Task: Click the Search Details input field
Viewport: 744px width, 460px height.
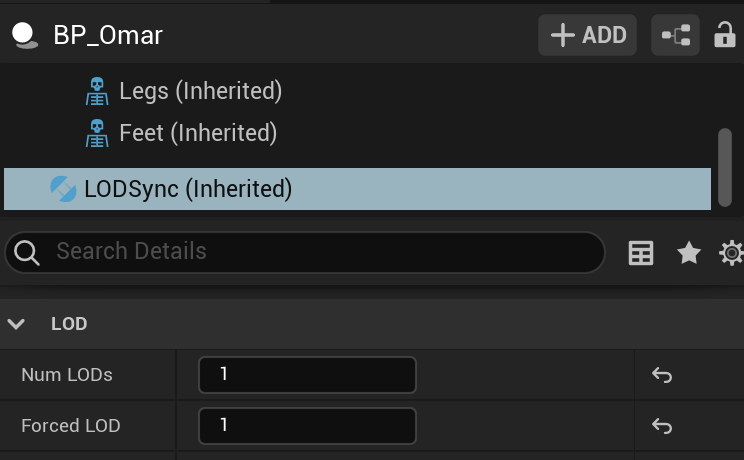Action: pyautogui.click(x=320, y=252)
